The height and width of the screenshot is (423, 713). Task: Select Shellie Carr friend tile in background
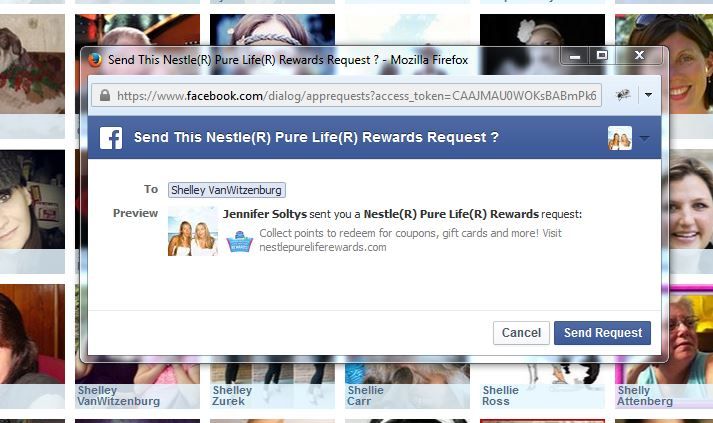[407, 385]
